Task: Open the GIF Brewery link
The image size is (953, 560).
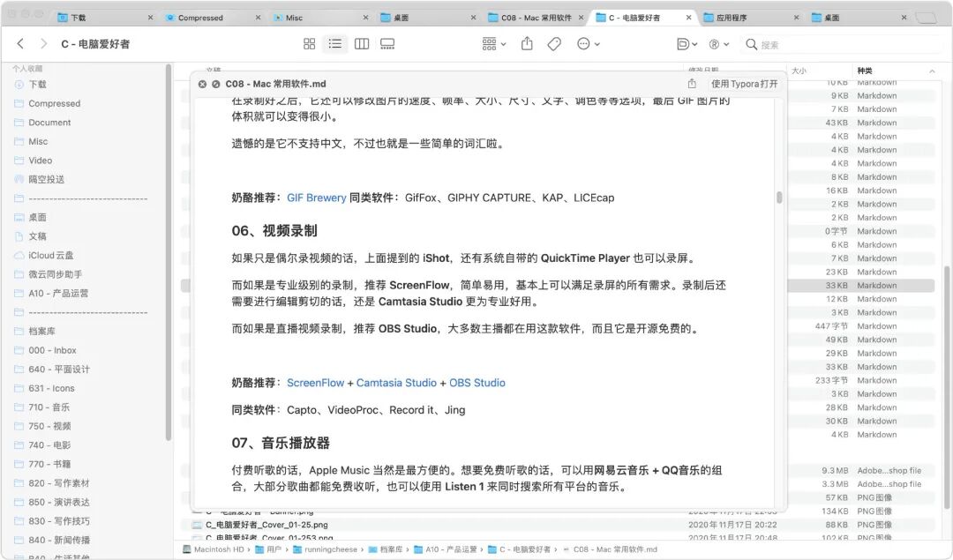Action: [x=316, y=198]
